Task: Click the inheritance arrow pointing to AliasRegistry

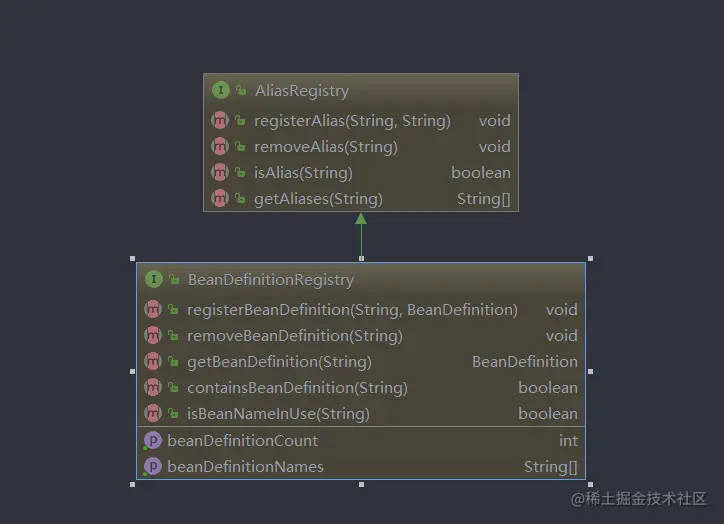Action: point(361,235)
